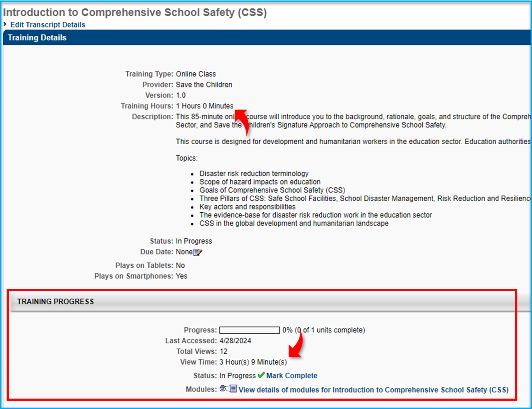View details of modules for Introduction to CSS
Image resolution: width=532 pixels, height=409 pixels.
[x=374, y=390]
